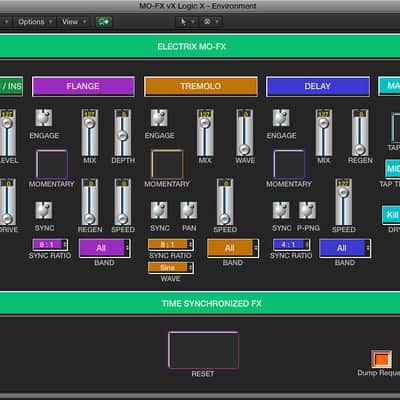The image size is (400, 400).
Task: Toggle the Delay SYNC switch
Action: coord(281,210)
